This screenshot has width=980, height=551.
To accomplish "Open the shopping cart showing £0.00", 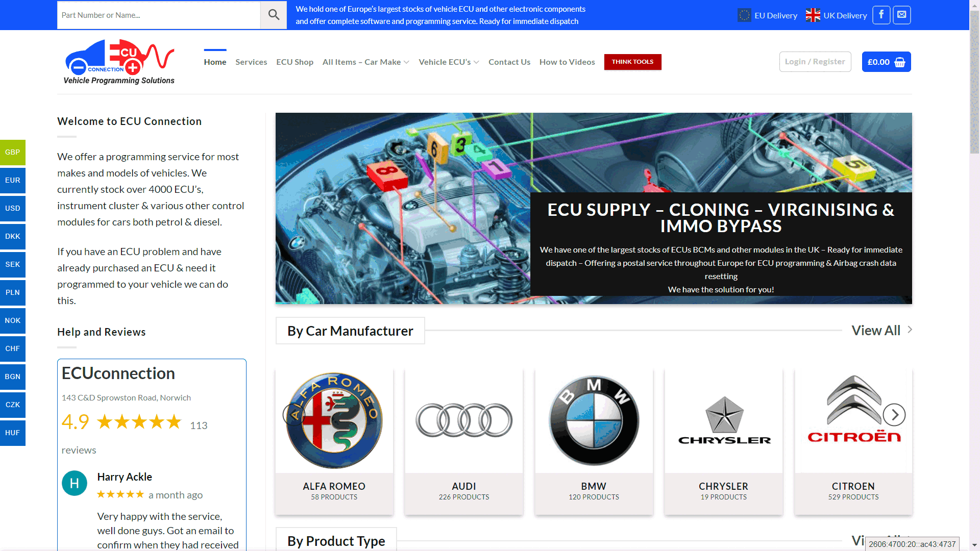I will (x=886, y=62).
